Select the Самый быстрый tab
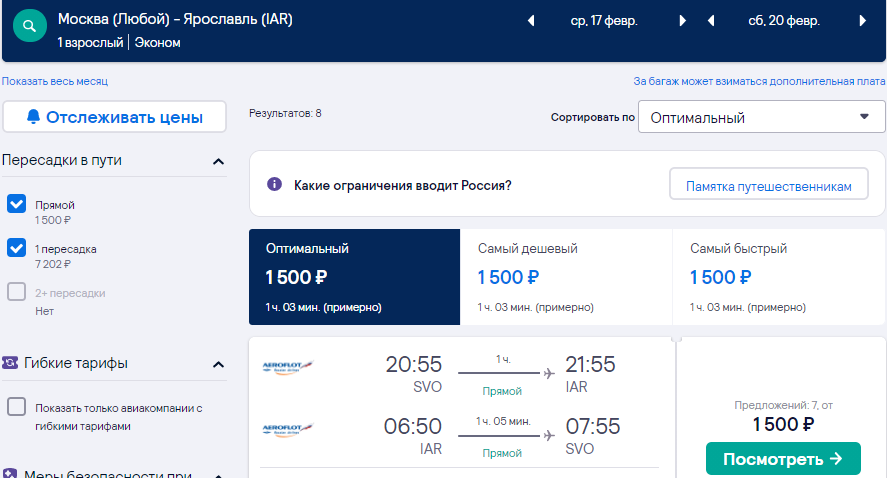 point(779,277)
